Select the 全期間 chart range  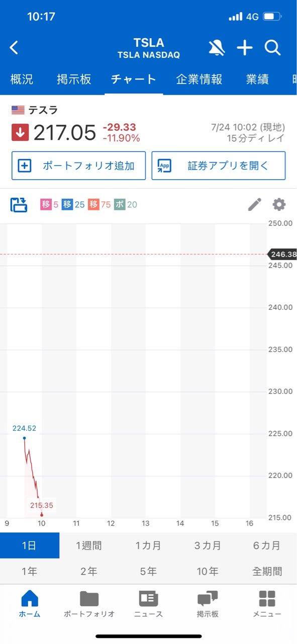point(267,572)
